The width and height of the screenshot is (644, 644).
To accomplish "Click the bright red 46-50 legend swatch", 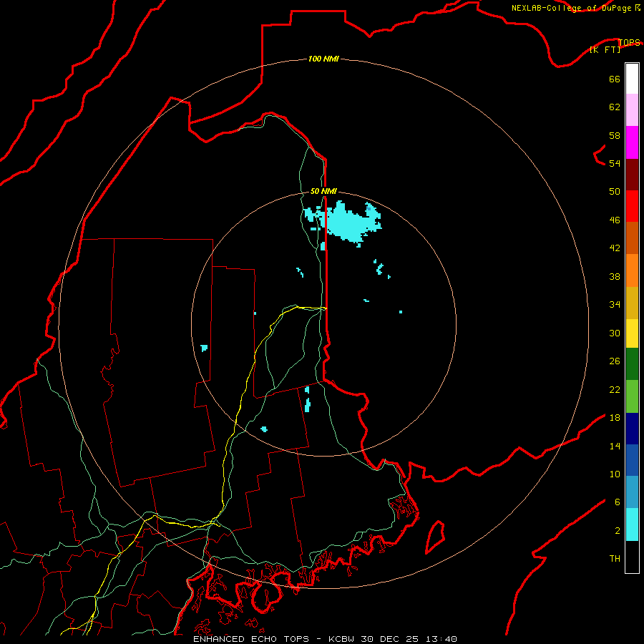I will [632, 206].
